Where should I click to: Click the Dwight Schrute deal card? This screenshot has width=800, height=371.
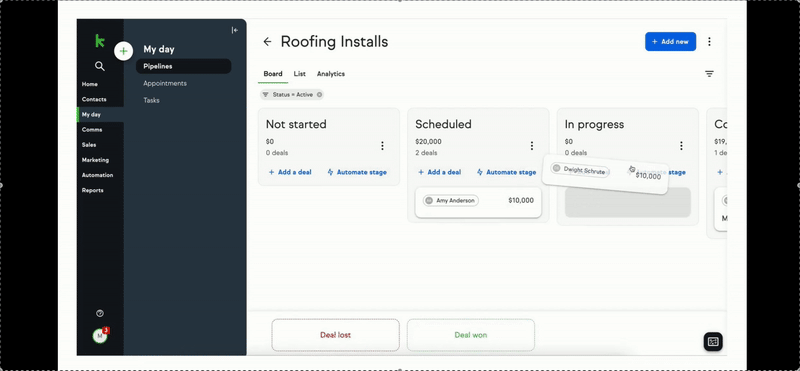(x=605, y=175)
